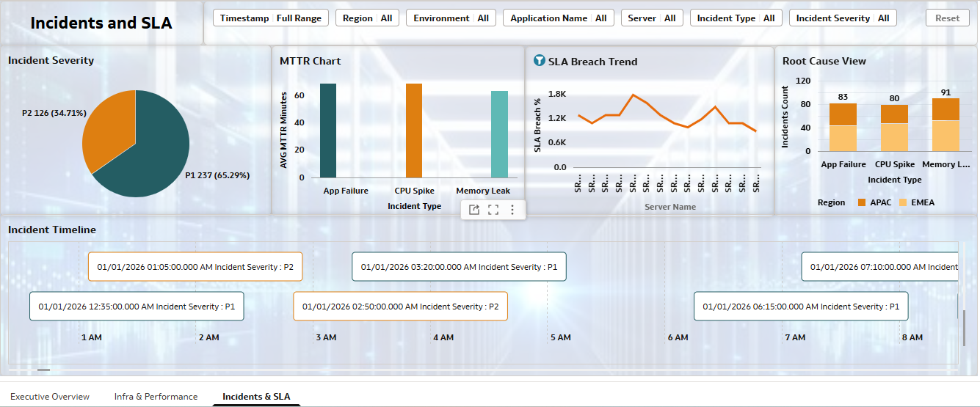The height and width of the screenshot is (407, 980).
Task: Click the Reset filters button
Action: (x=947, y=18)
